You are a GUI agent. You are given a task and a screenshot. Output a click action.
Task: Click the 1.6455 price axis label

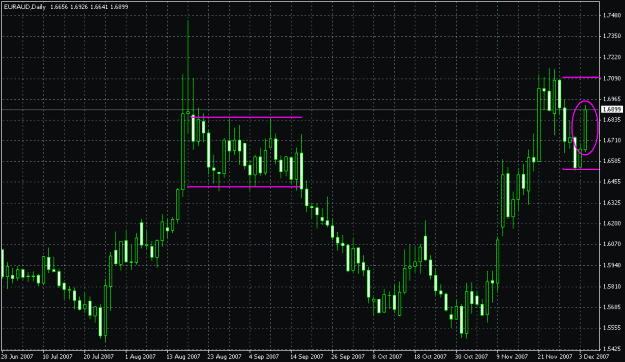(612, 182)
